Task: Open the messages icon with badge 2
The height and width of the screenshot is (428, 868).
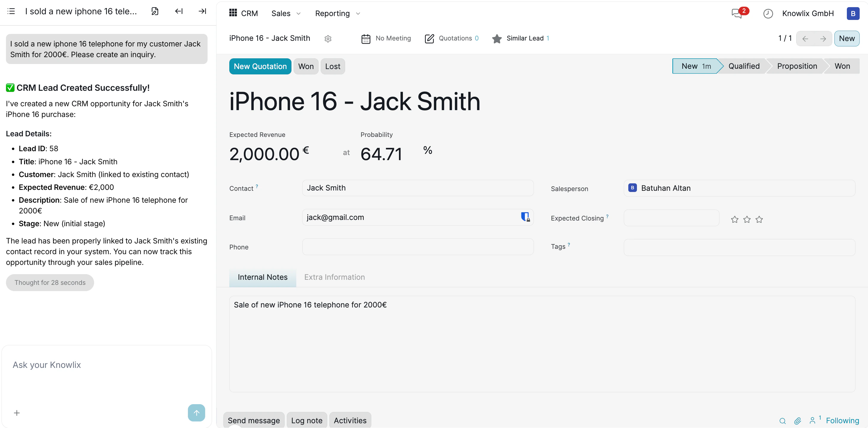Action: coord(737,13)
